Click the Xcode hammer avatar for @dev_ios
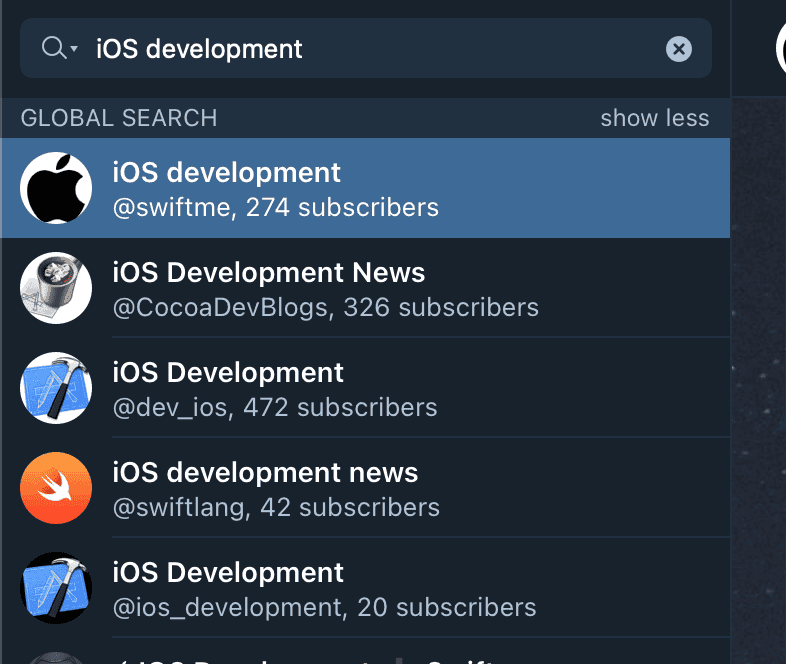The width and height of the screenshot is (786, 664). pos(56,388)
